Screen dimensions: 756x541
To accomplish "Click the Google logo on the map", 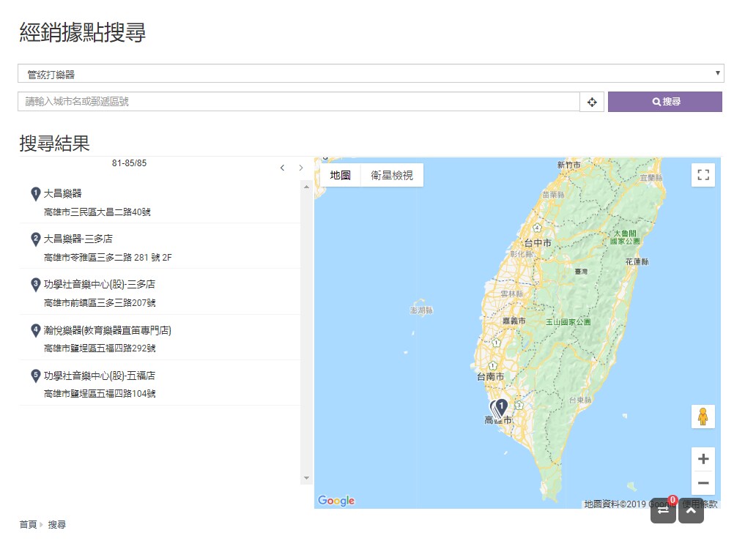I will (x=336, y=501).
